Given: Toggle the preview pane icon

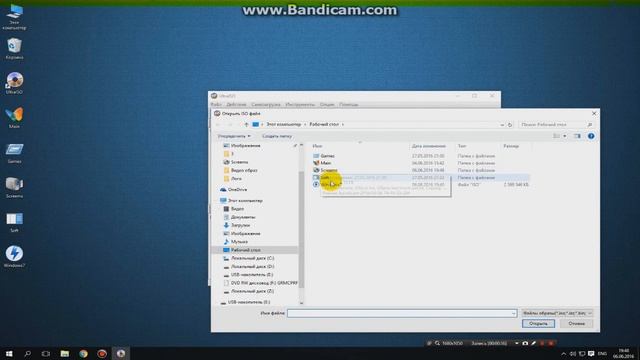Looking at the screenshot, I should pos(577,136).
